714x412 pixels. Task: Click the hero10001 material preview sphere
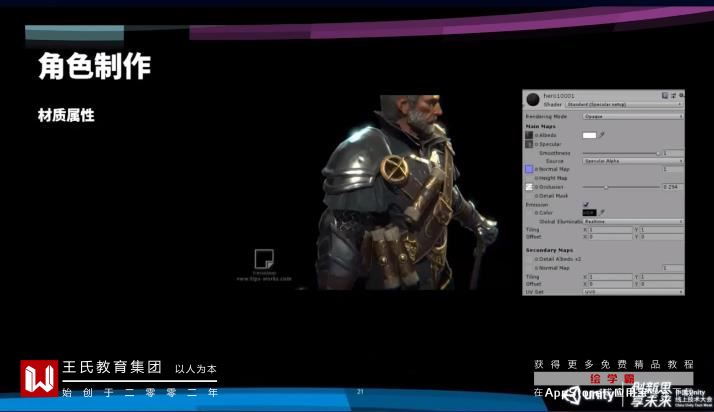tap(533, 99)
